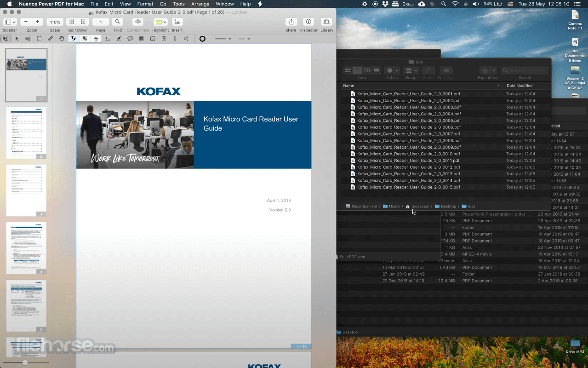Image resolution: width=588 pixels, height=368 pixels.
Task: Select the speech bubble comment tool
Action: click(130, 39)
